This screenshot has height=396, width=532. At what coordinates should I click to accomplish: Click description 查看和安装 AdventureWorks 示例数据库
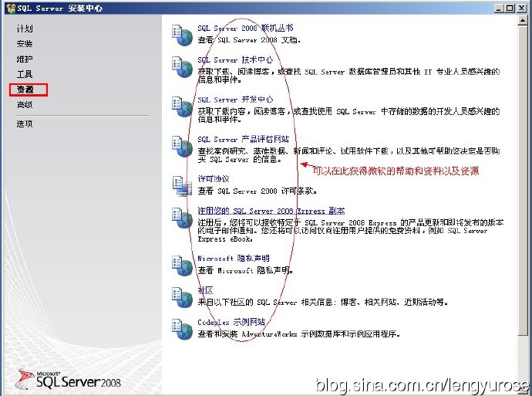(x=298, y=333)
